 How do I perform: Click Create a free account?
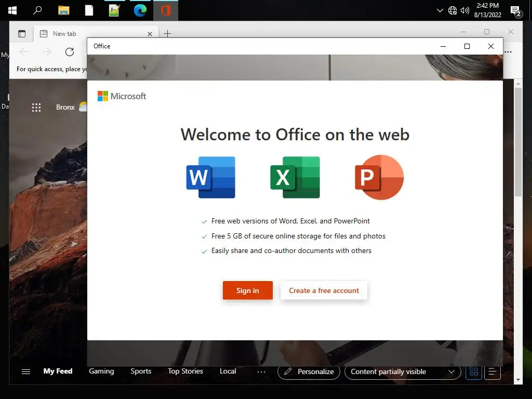pos(324,290)
